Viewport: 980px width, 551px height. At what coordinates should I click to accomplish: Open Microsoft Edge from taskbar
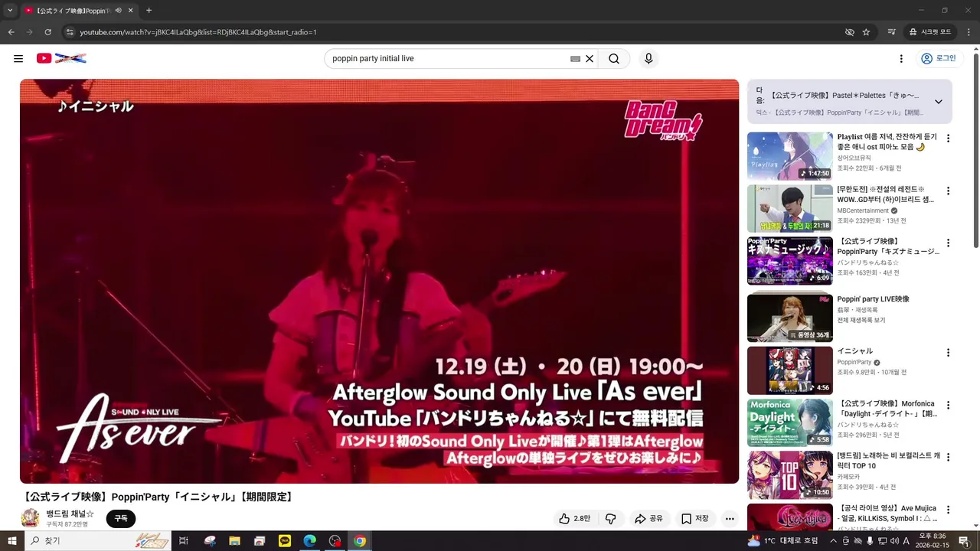tap(310, 541)
